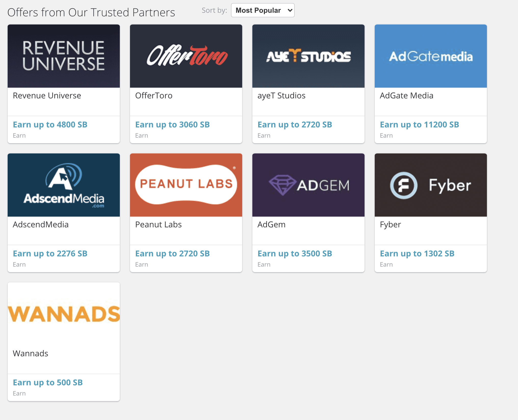This screenshot has width=518, height=420.
Task: Click the AdscendMedia logo thumbnail
Action: point(64,185)
